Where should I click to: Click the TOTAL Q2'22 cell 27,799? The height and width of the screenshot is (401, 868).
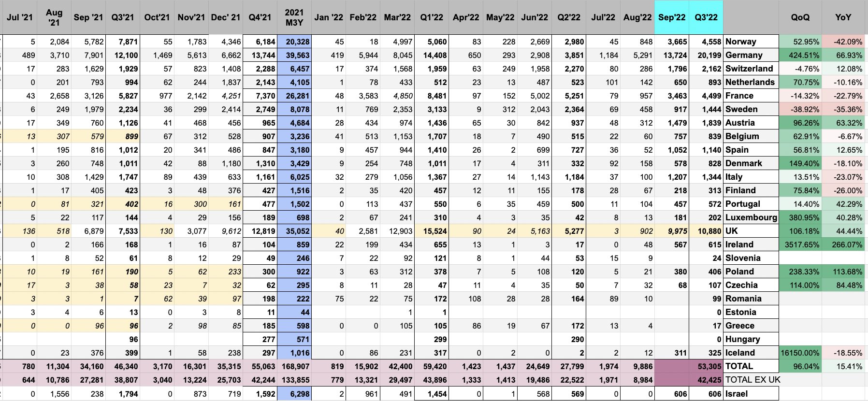click(x=569, y=366)
